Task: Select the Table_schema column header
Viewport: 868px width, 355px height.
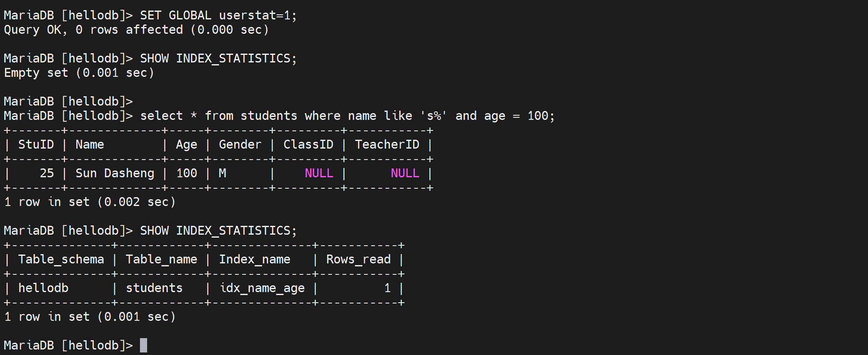Action: [61, 260]
